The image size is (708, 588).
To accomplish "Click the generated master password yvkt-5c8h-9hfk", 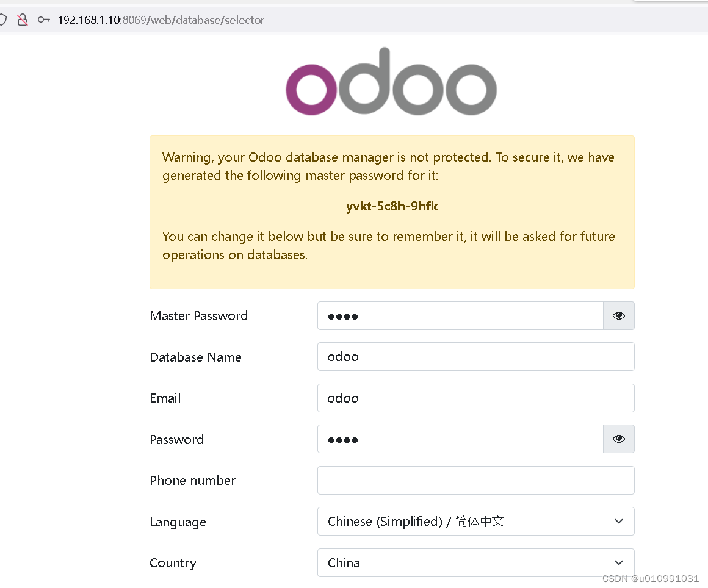I will click(x=392, y=206).
